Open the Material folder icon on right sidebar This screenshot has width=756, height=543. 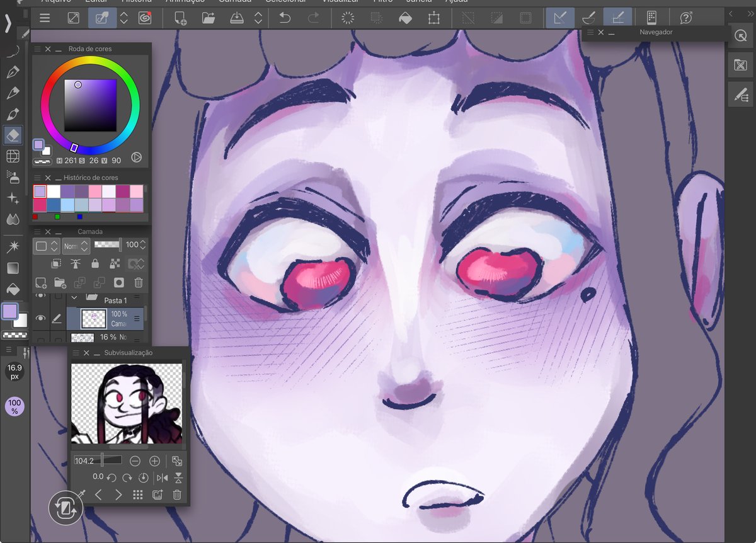pos(740,66)
